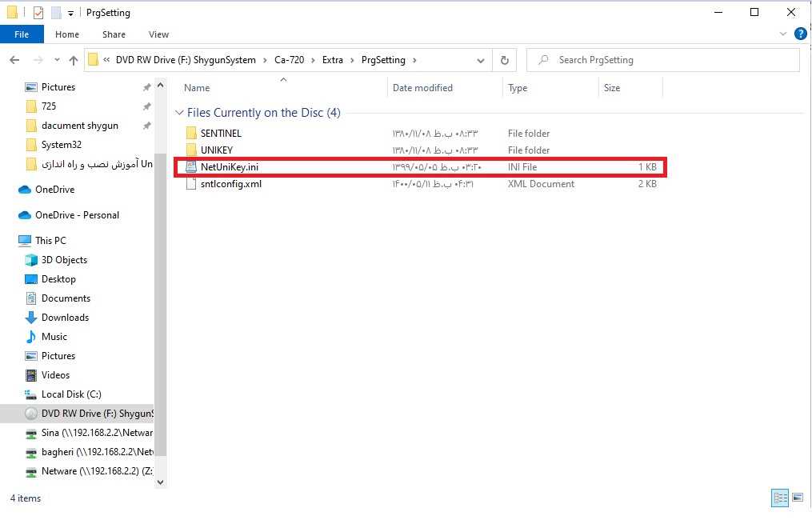Click Ca-720 in the breadcrumb path

point(288,60)
